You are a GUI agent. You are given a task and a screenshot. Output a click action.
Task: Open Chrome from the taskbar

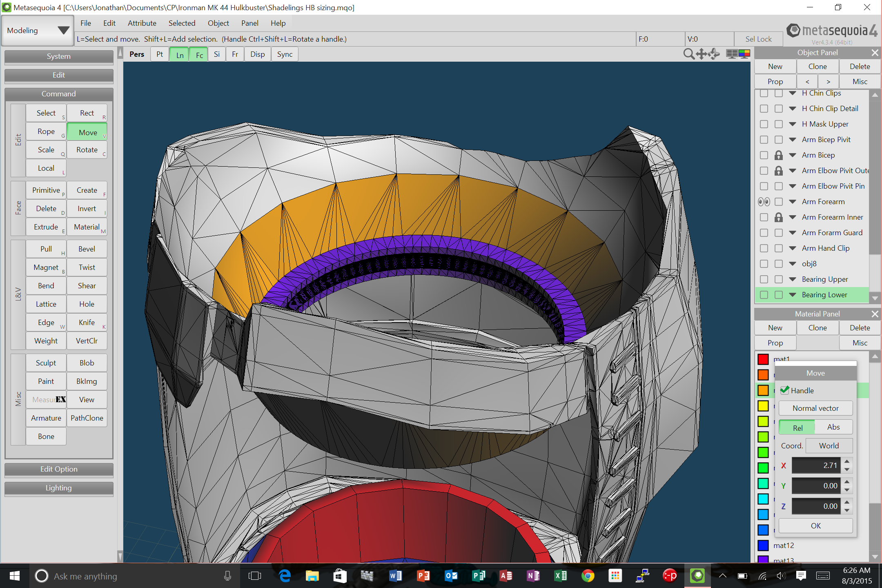coord(588,576)
